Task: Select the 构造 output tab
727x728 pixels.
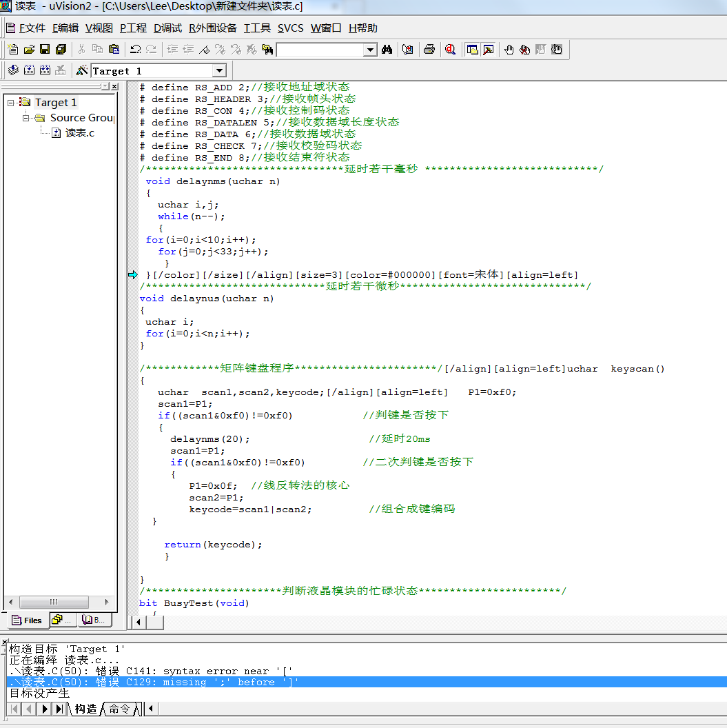Action: pos(86,709)
